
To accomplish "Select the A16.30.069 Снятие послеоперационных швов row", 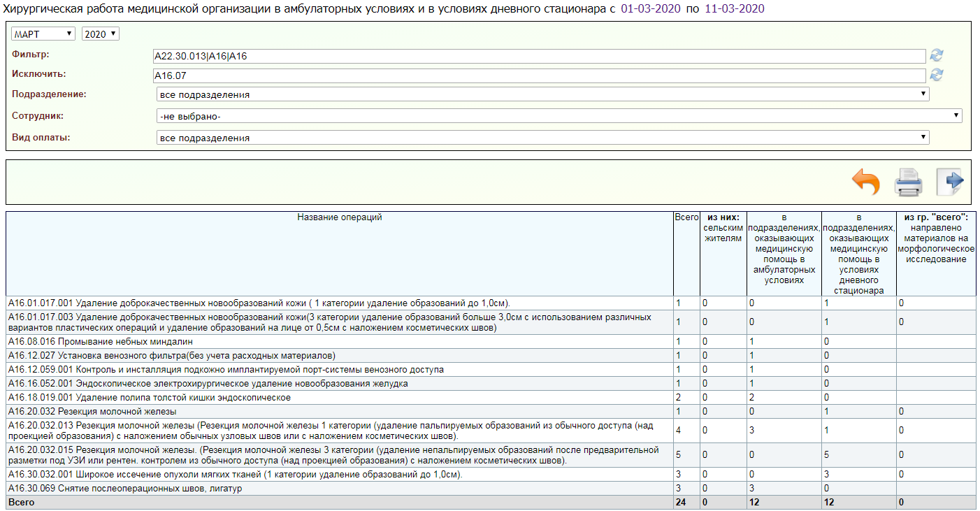I will pos(124,488).
